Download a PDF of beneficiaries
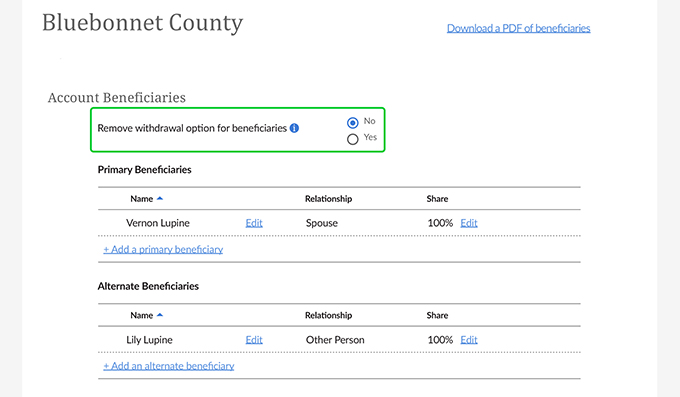Screen dimensions: 680x397 point(519,28)
